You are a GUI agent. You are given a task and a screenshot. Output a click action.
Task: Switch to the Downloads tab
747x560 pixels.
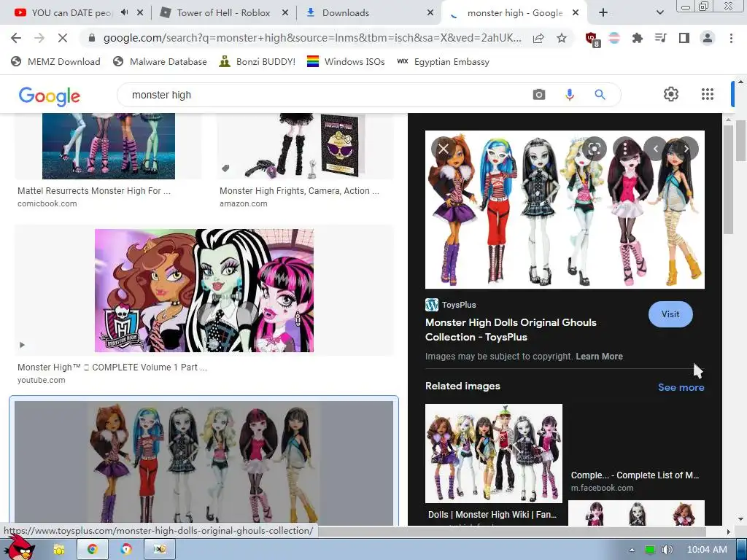pyautogui.click(x=345, y=13)
